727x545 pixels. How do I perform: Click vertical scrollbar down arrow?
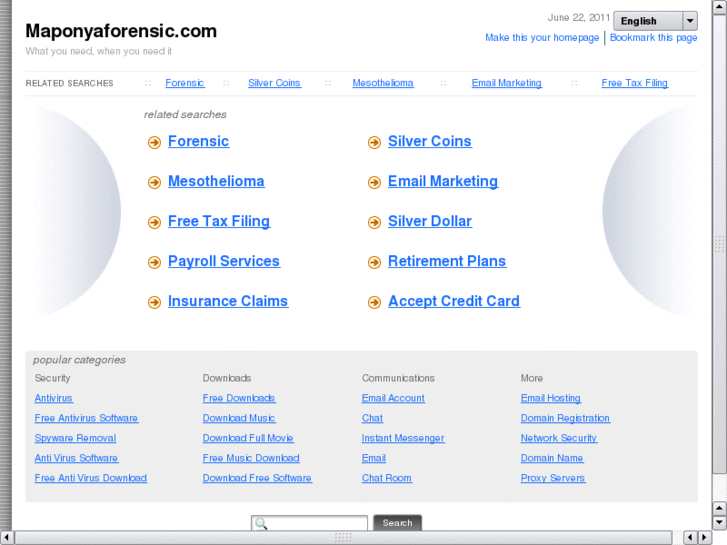719,523
